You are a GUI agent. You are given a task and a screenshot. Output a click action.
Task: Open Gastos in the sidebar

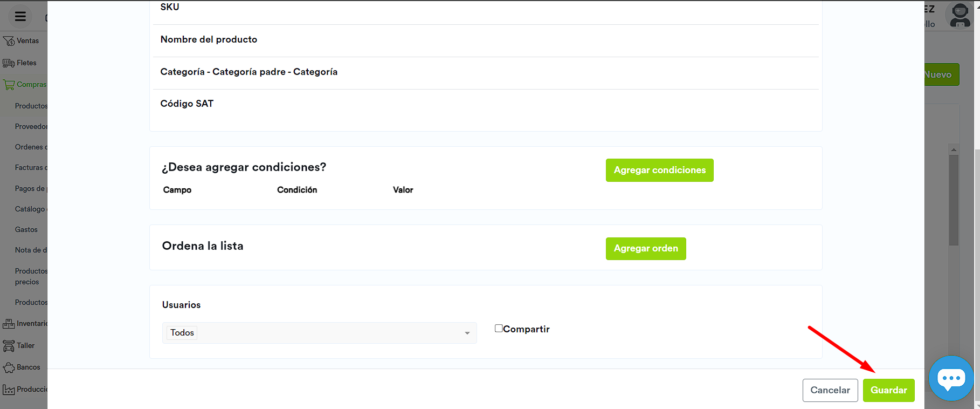click(26, 229)
